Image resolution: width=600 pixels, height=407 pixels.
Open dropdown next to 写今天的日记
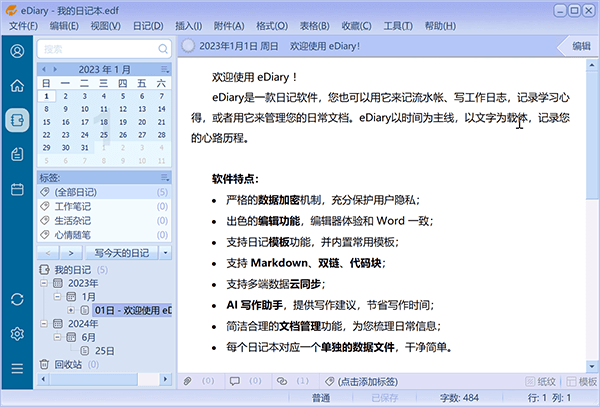[165, 253]
